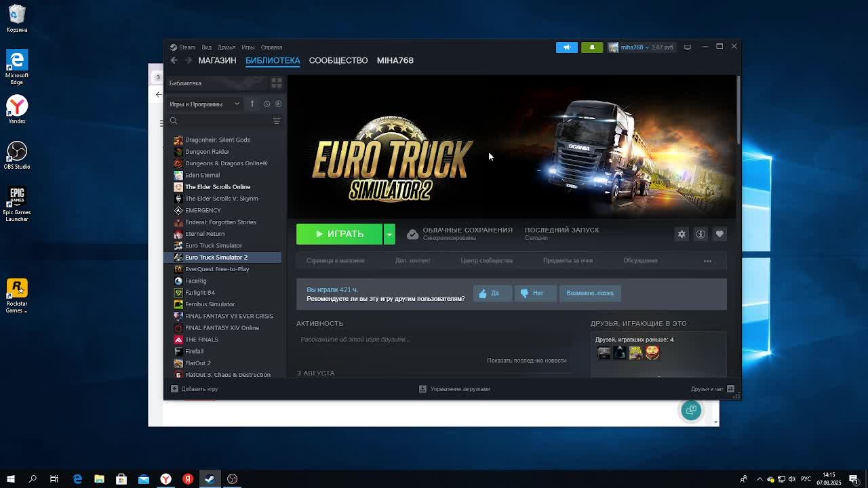Go back with the Steam back arrow

tap(174, 60)
